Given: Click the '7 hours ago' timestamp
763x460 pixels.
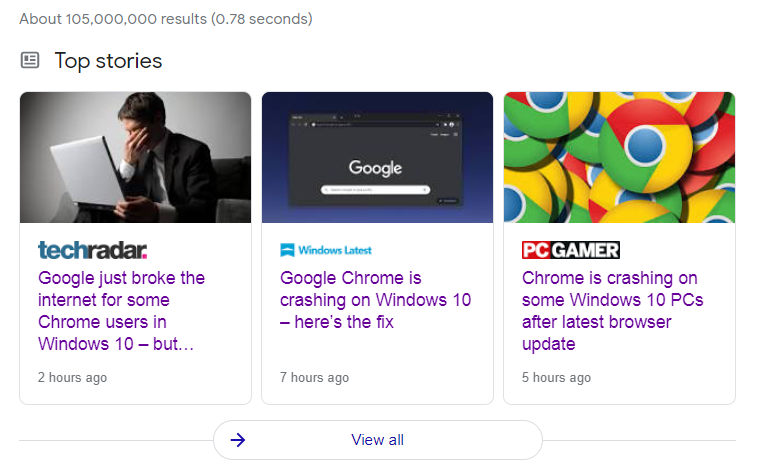Looking at the screenshot, I should pos(314,377).
